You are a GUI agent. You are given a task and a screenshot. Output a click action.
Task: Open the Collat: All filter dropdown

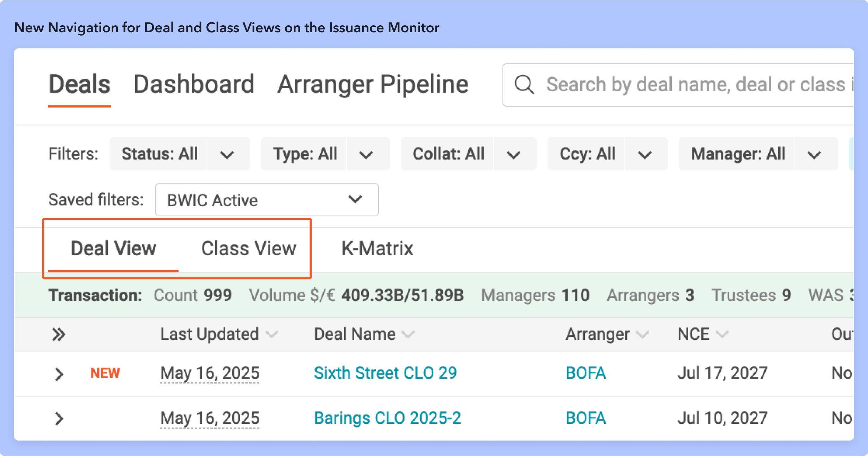point(513,154)
